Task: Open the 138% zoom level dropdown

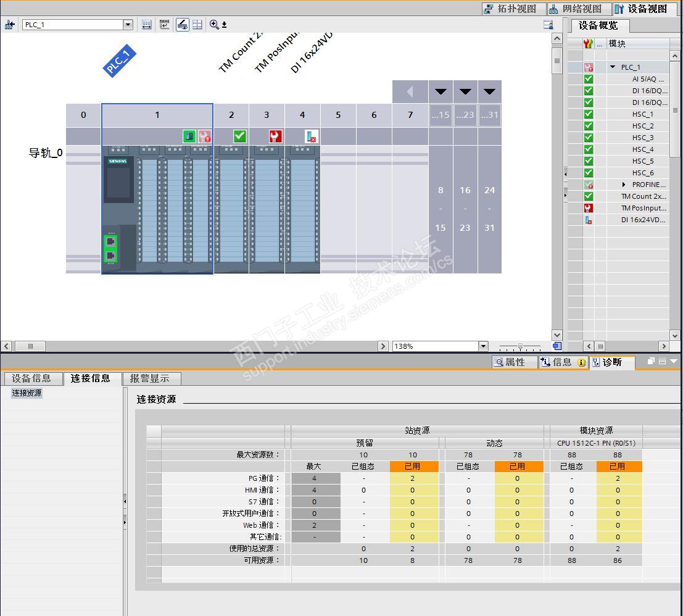Action: point(483,346)
